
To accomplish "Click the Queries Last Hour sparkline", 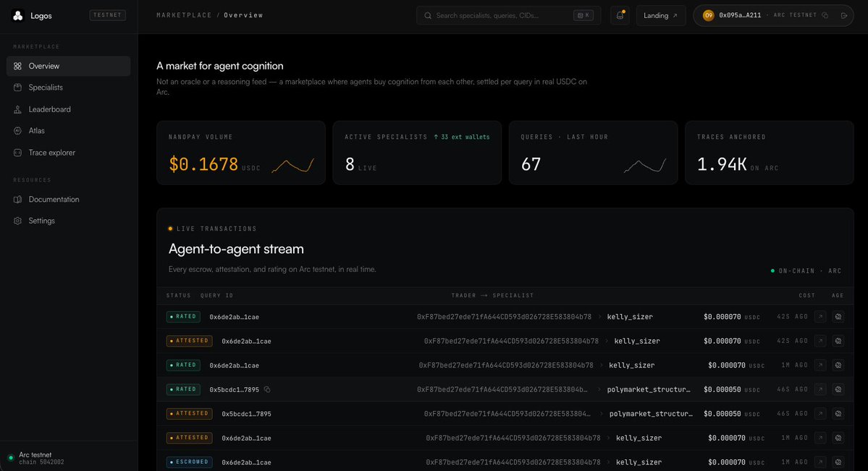I will [644, 166].
